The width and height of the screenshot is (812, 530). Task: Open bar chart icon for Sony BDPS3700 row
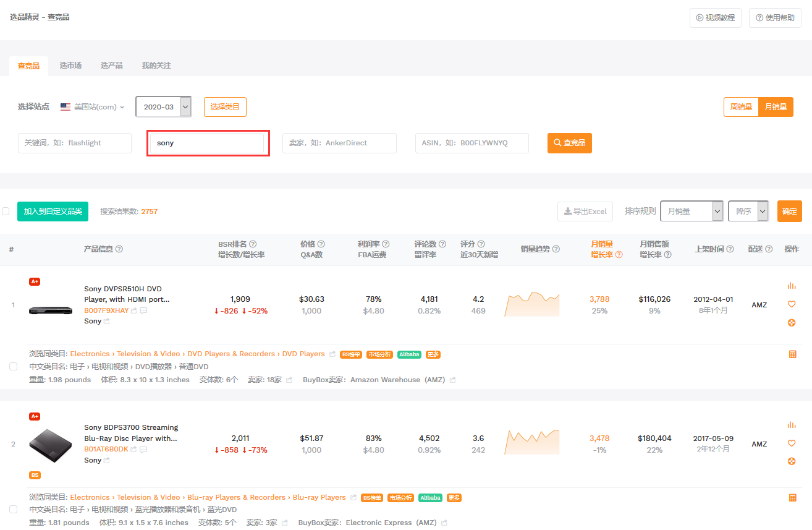pos(792,425)
